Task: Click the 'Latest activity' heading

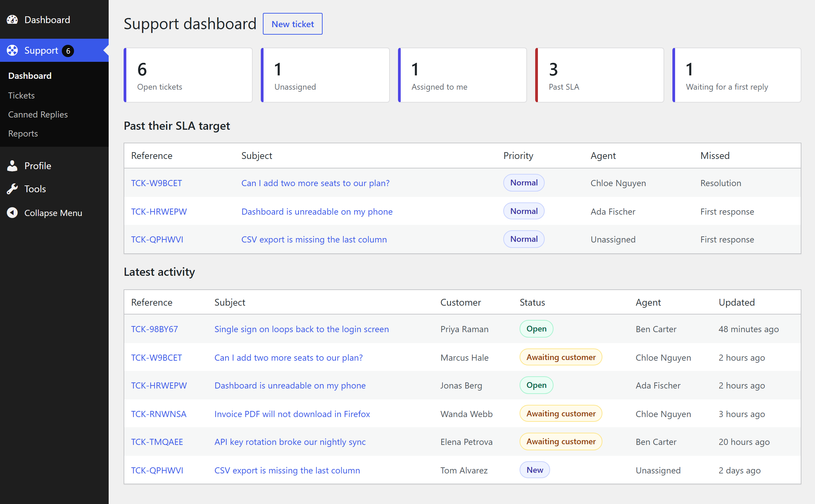Action: pos(159,272)
